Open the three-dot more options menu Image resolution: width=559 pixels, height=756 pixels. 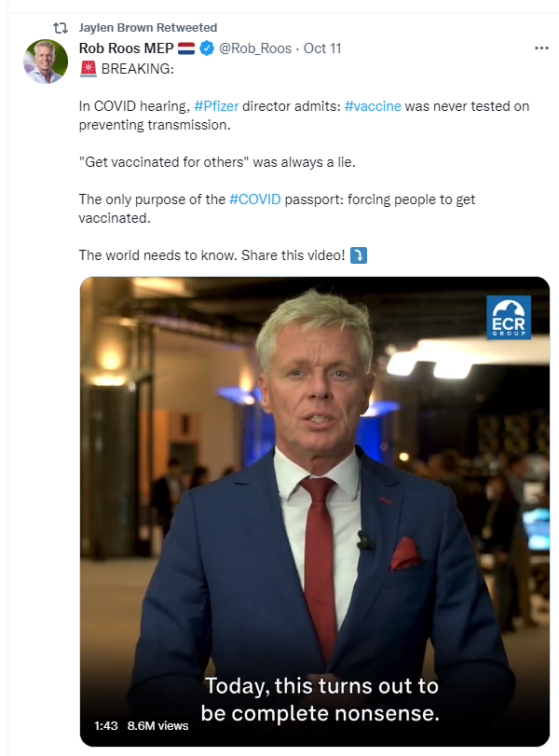pos(541,48)
